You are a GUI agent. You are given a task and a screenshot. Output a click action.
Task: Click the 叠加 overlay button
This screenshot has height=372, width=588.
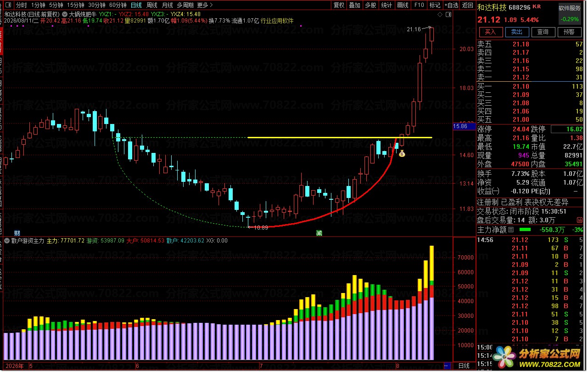point(354,5)
